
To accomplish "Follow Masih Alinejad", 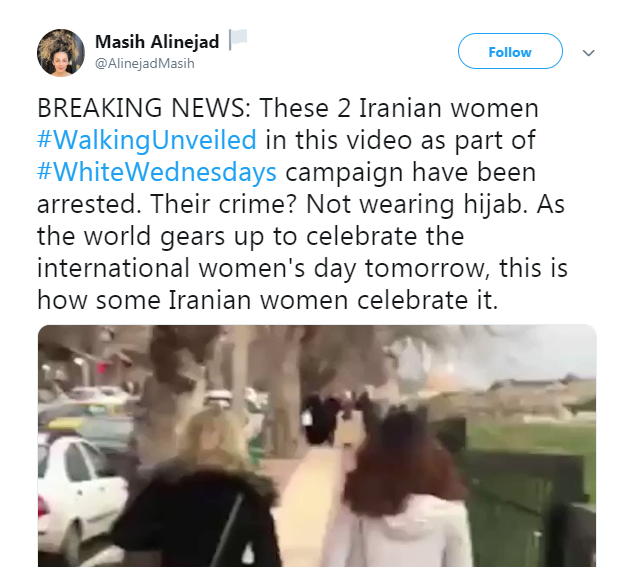I will click(510, 51).
